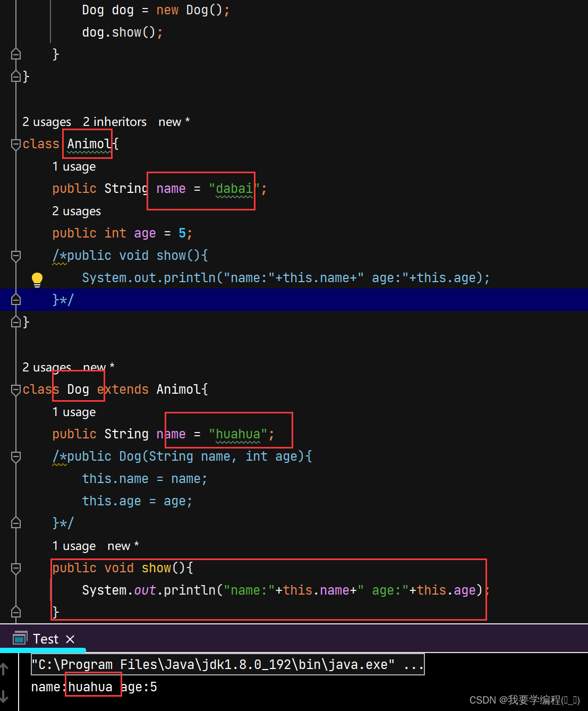The height and width of the screenshot is (711, 588).
Task: Click 'new *' author hint above class Animol
Action: pos(174,122)
